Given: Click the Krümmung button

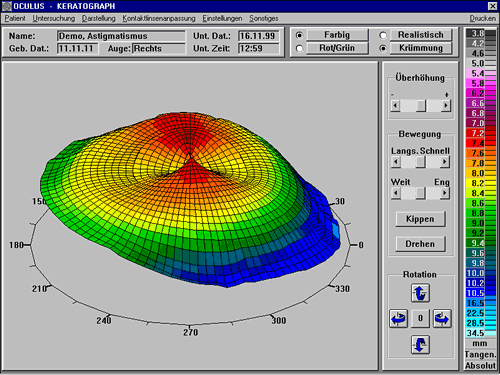Looking at the screenshot, I should click(x=421, y=48).
